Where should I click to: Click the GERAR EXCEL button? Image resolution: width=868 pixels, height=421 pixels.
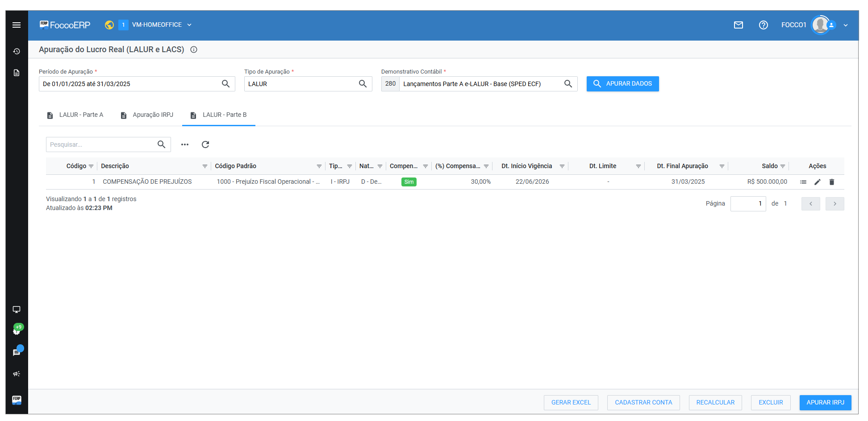571,403
